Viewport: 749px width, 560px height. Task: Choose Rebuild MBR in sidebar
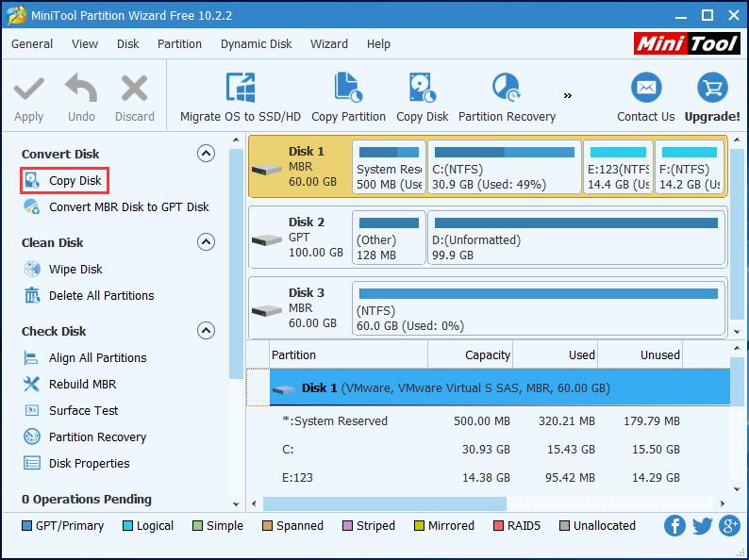click(70, 385)
